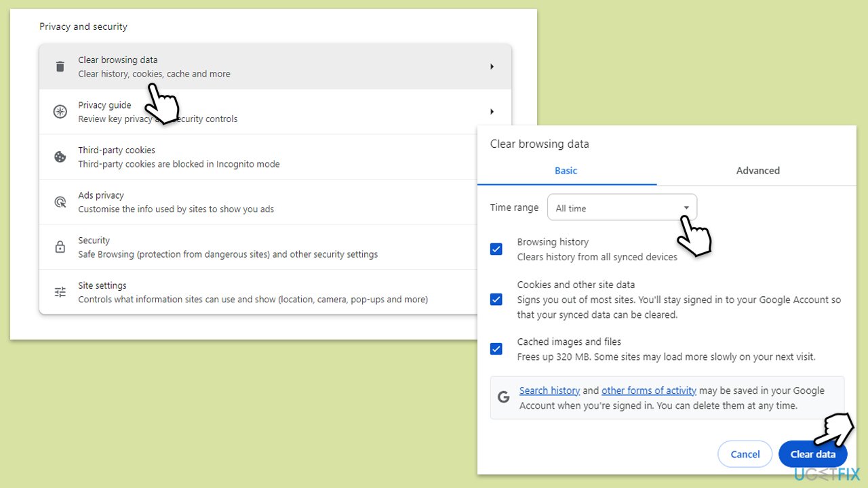Click the Google G logo icon

coord(503,398)
